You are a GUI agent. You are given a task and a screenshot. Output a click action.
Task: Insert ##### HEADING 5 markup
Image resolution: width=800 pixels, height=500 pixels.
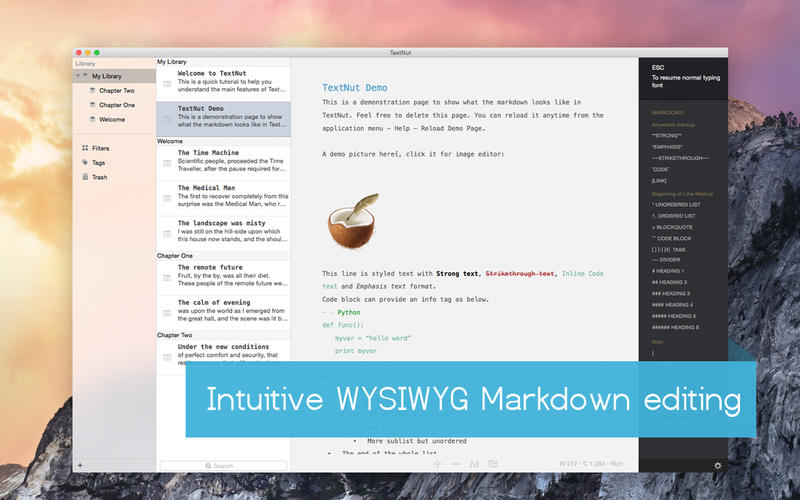[674, 316]
